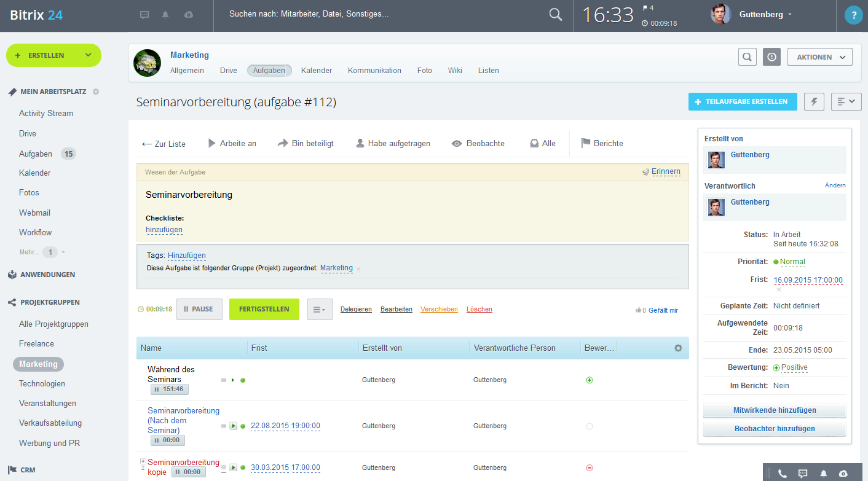The height and width of the screenshot is (481, 868).
Task: Open Erstellen dropdown menu
Action: [89, 55]
